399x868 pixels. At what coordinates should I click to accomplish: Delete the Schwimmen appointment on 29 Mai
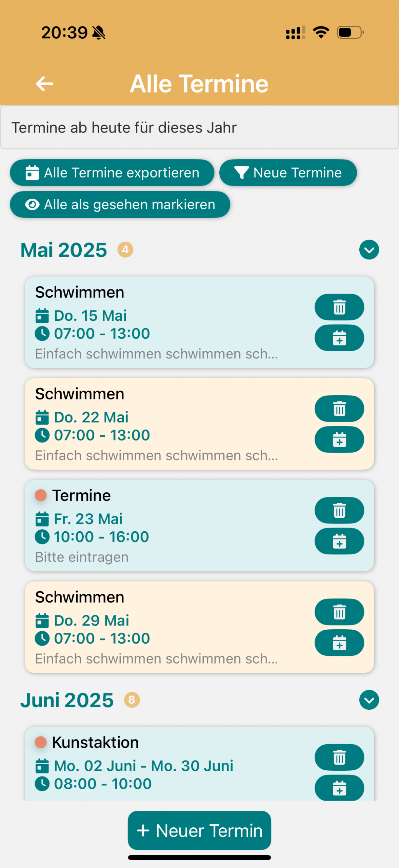(x=339, y=612)
